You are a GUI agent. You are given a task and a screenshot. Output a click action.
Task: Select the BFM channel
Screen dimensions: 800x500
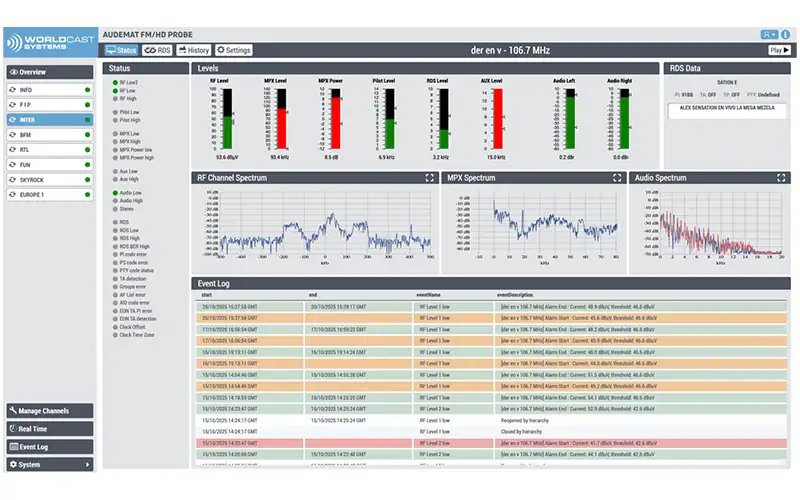click(x=50, y=135)
